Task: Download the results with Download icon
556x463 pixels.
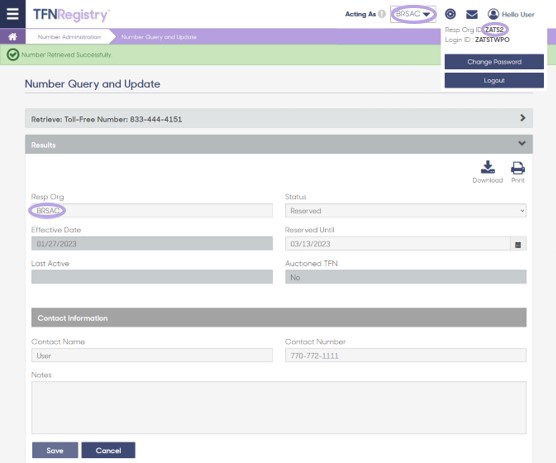Action: point(488,172)
